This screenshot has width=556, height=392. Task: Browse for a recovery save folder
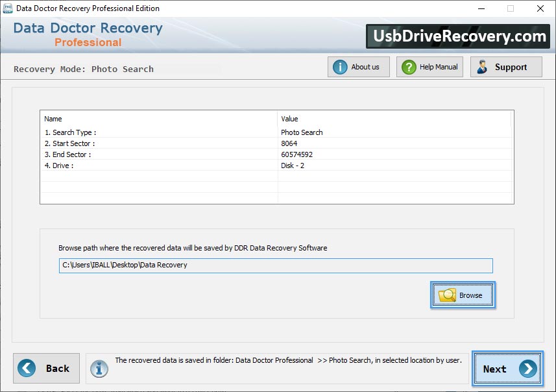click(x=463, y=295)
